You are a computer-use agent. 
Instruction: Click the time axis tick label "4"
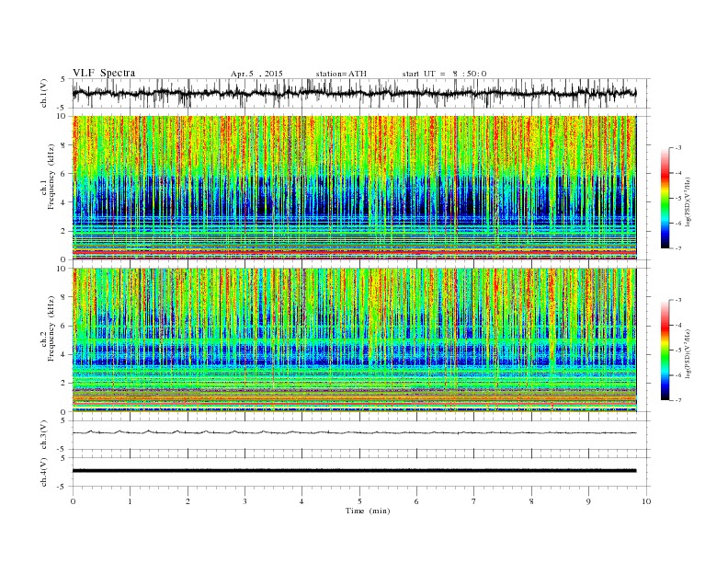click(302, 501)
